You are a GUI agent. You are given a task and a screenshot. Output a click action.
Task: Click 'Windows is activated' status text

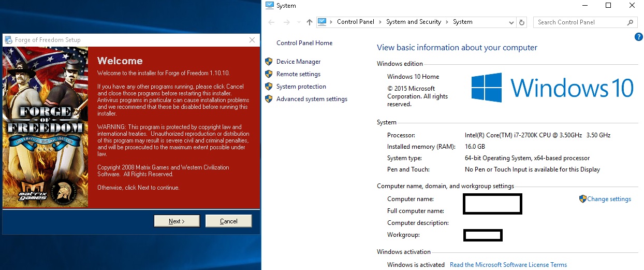click(x=416, y=265)
